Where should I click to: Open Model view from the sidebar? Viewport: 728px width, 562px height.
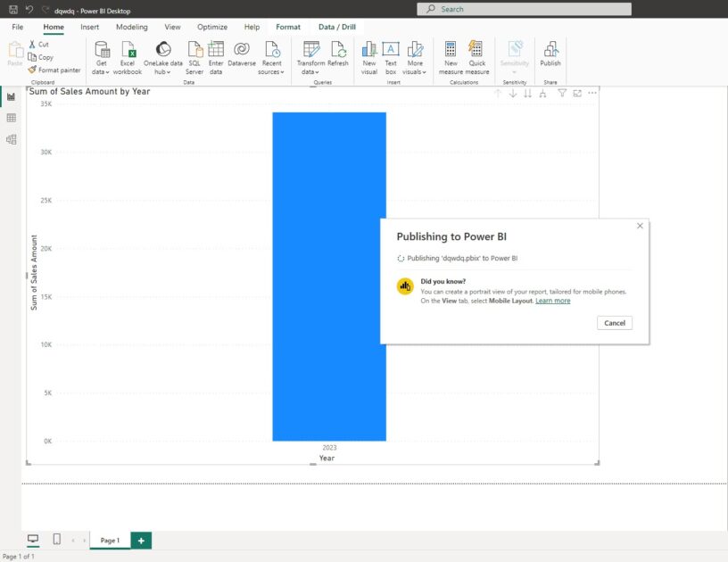(x=12, y=139)
